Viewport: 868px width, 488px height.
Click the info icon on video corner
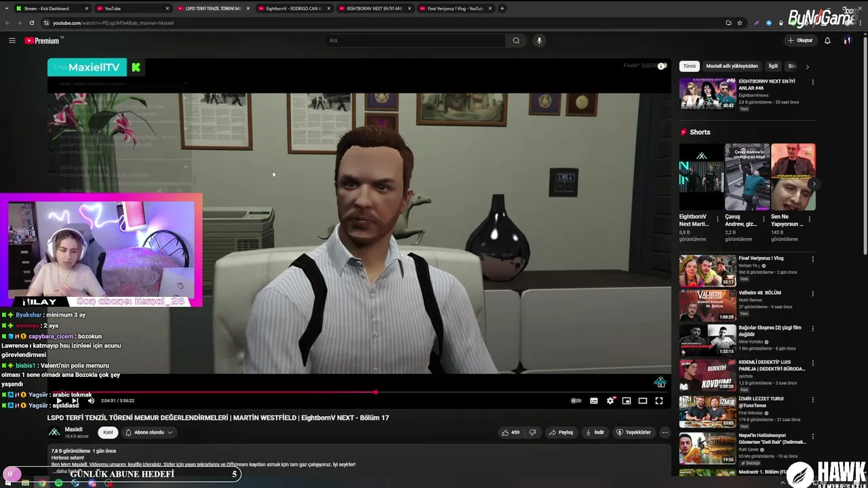click(661, 66)
